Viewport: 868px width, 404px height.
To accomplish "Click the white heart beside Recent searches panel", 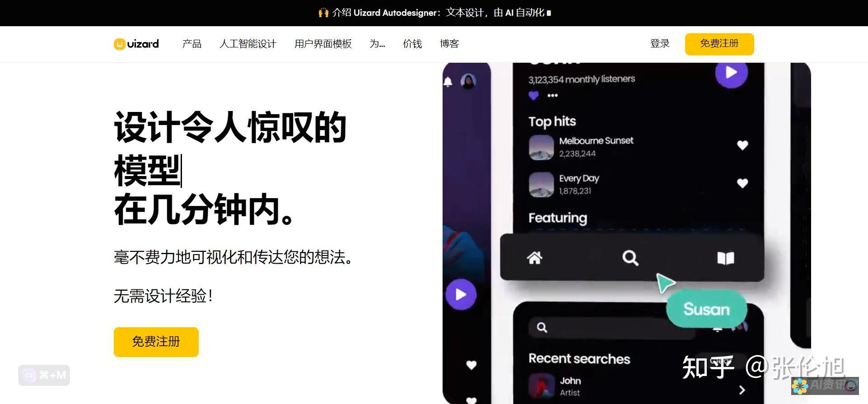I will coord(471,365).
